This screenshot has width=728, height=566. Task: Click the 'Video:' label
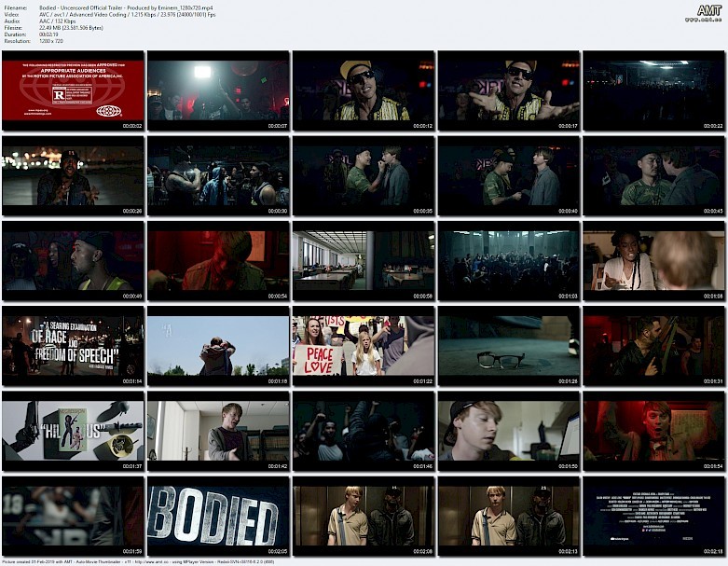(11, 14)
